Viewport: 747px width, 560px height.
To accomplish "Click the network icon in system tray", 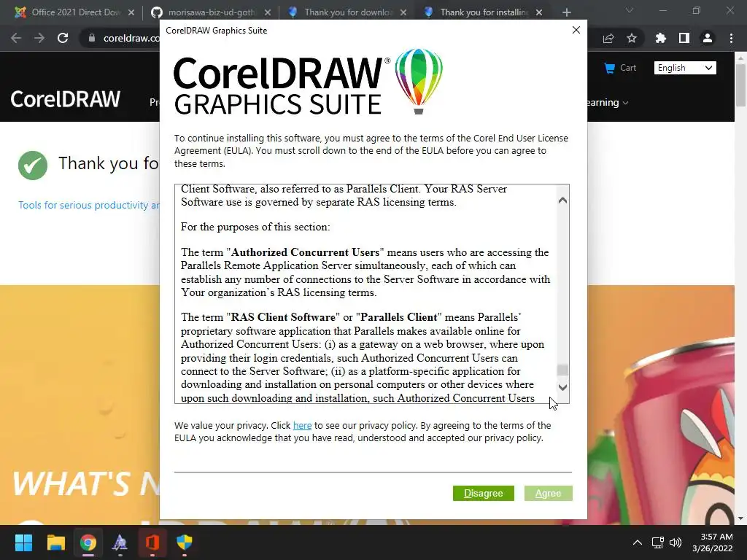I will tap(658, 542).
